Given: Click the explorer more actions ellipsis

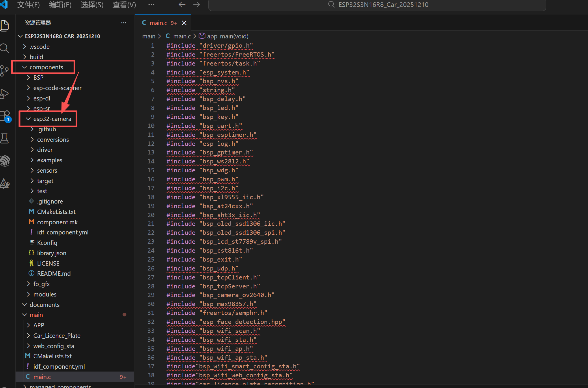Looking at the screenshot, I should tap(124, 23).
